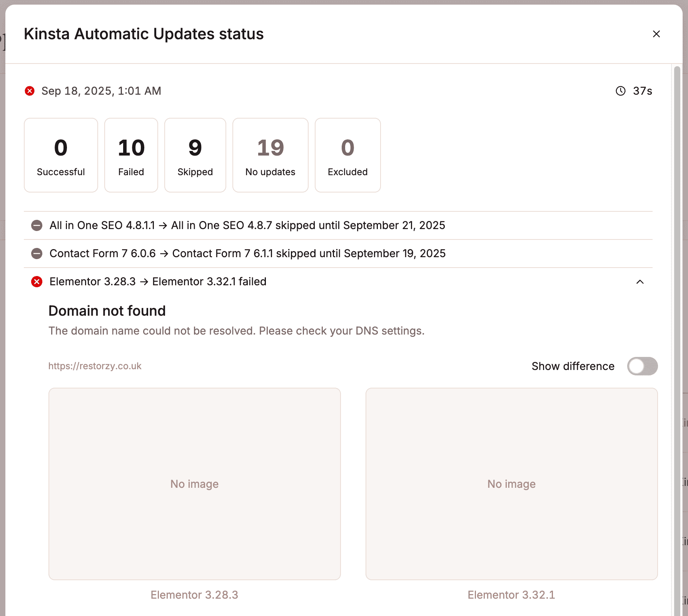
Task: Click the clock icon beside 37s duration
Action: [x=620, y=91]
